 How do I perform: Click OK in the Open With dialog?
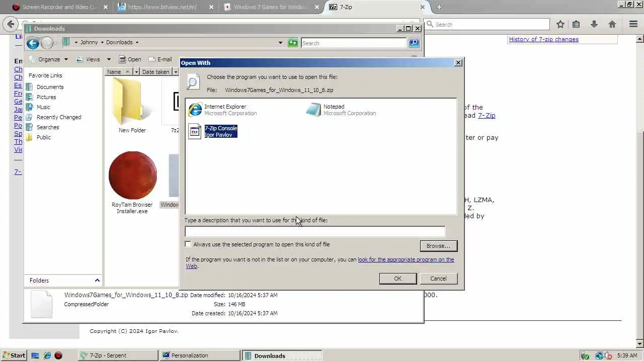click(x=397, y=279)
